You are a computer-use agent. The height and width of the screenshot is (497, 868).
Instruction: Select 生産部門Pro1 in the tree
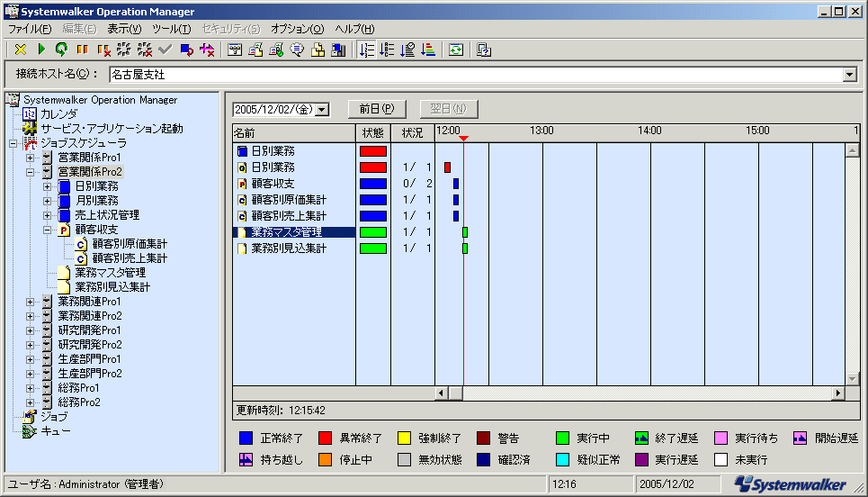tap(89, 359)
